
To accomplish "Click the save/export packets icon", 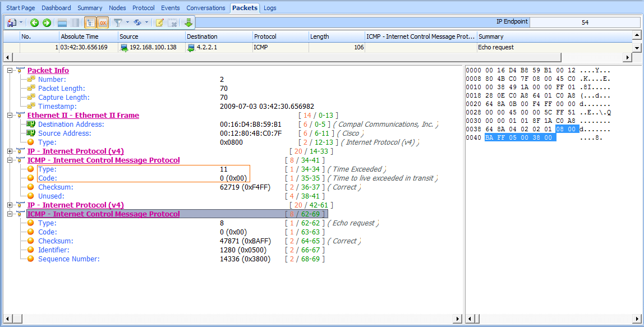I will tap(12, 22).
